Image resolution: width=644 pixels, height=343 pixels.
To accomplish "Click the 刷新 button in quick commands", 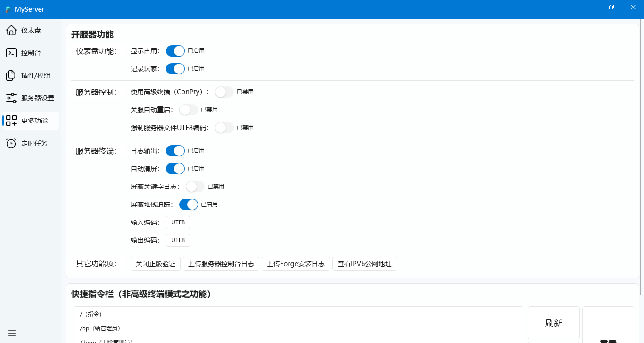I will pyautogui.click(x=553, y=323).
